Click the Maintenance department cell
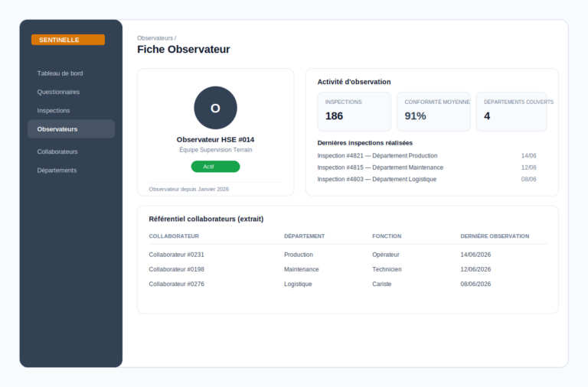 point(302,269)
